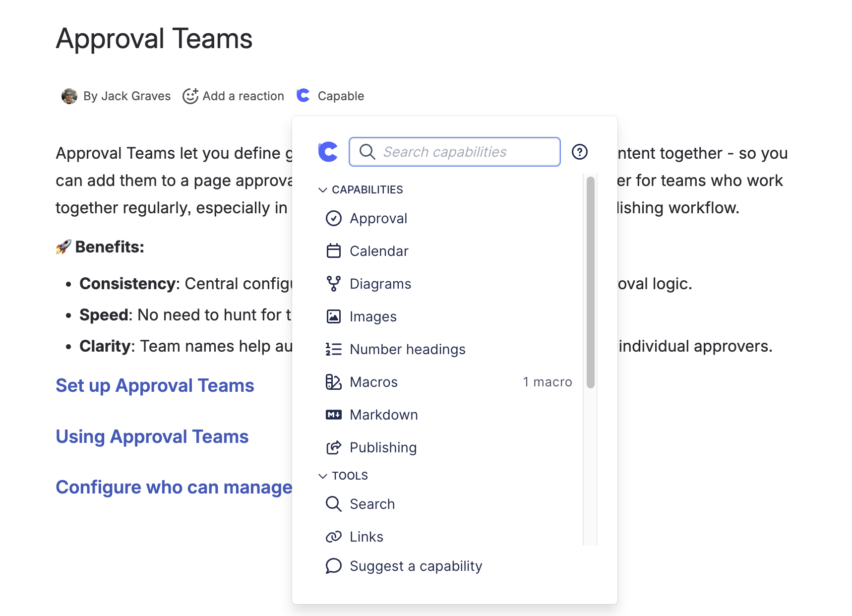Click the Diagrams branch icon
This screenshot has width=852, height=616.
tap(333, 284)
